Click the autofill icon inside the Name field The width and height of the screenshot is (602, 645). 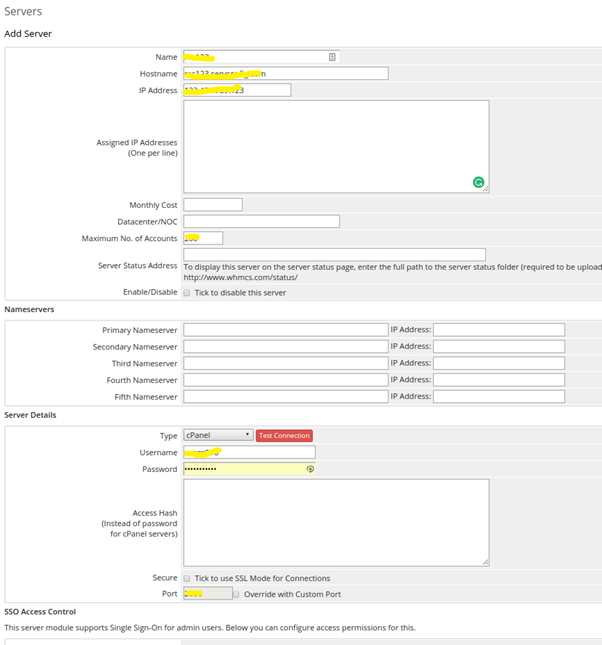(332, 57)
